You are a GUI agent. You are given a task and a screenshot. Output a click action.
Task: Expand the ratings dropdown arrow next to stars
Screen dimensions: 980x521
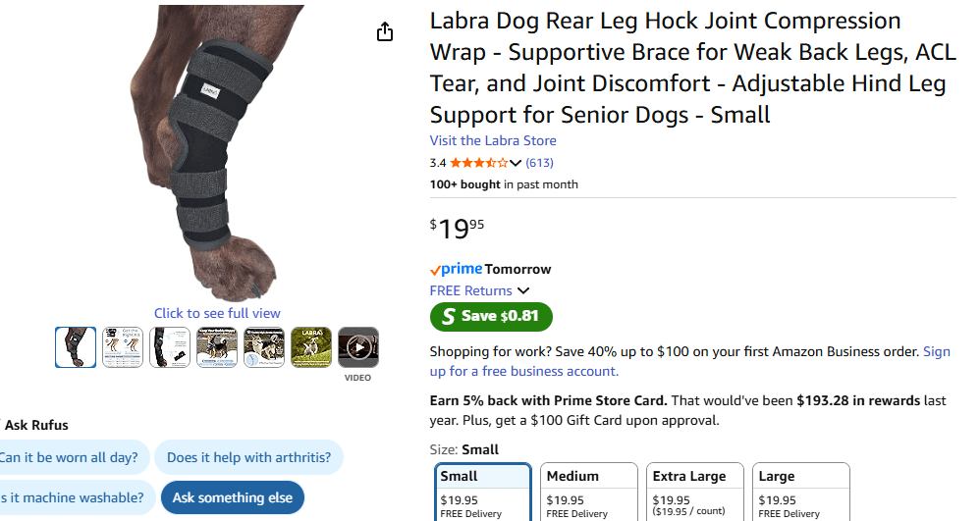coord(516,163)
